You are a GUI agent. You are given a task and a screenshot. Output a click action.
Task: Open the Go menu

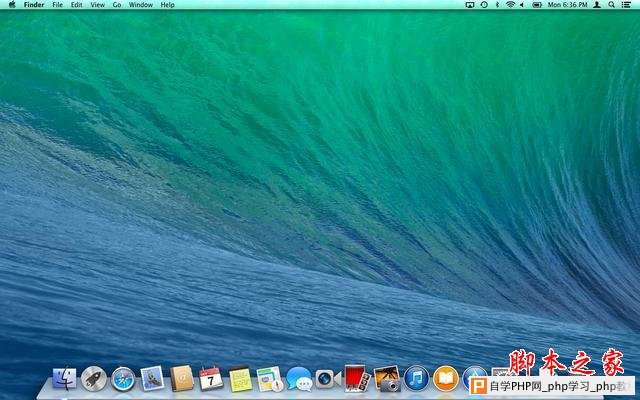(x=117, y=5)
